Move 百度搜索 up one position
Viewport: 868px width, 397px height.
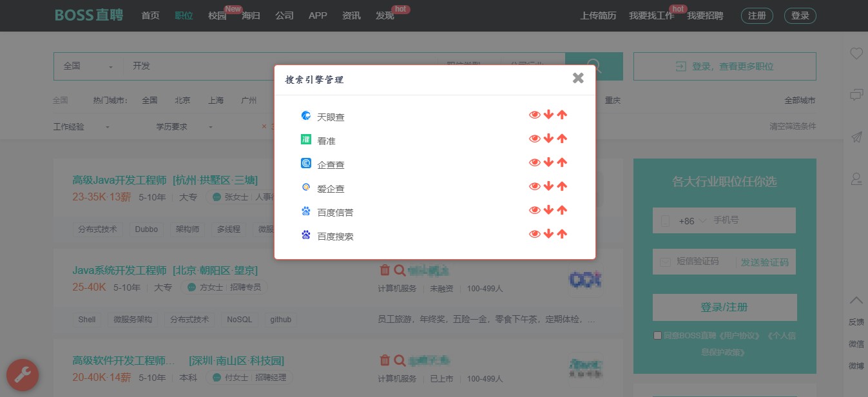[x=562, y=234]
